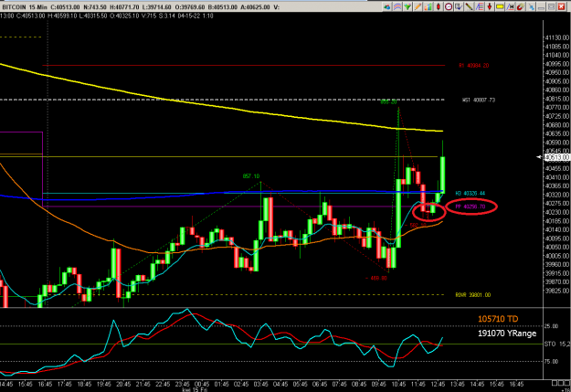Image resolution: width=571 pixels, height=392 pixels.
Task: Click the checkbox with blue checkmark icon
Action: (x=459, y=6)
